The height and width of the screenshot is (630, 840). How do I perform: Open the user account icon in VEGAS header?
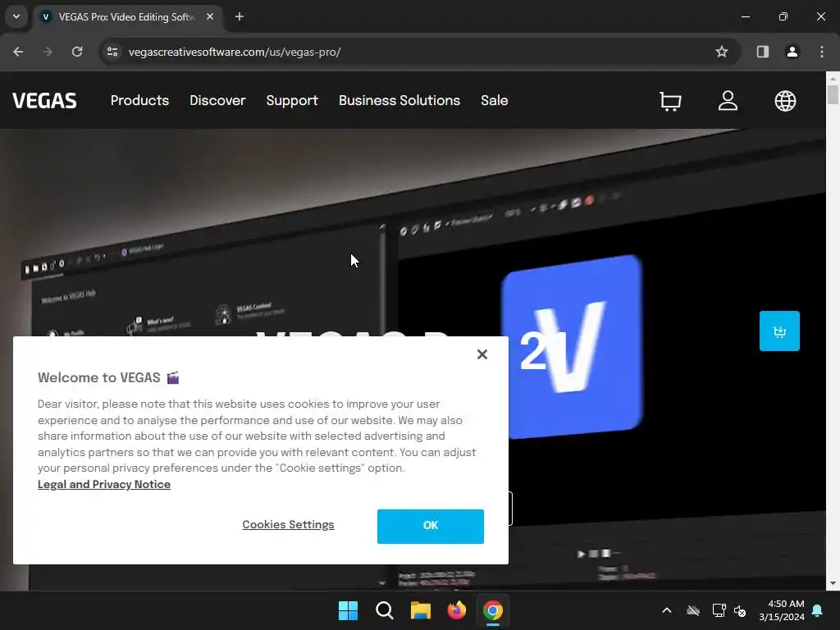[728, 101]
